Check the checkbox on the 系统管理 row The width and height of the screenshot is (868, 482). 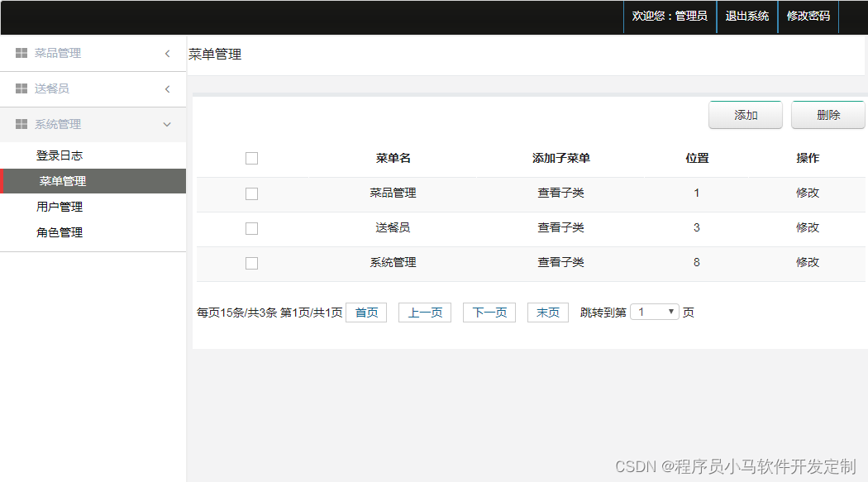click(x=251, y=263)
